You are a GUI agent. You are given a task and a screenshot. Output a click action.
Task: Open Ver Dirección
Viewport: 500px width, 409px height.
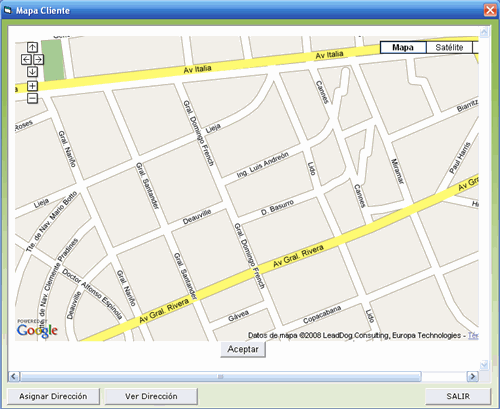click(151, 396)
